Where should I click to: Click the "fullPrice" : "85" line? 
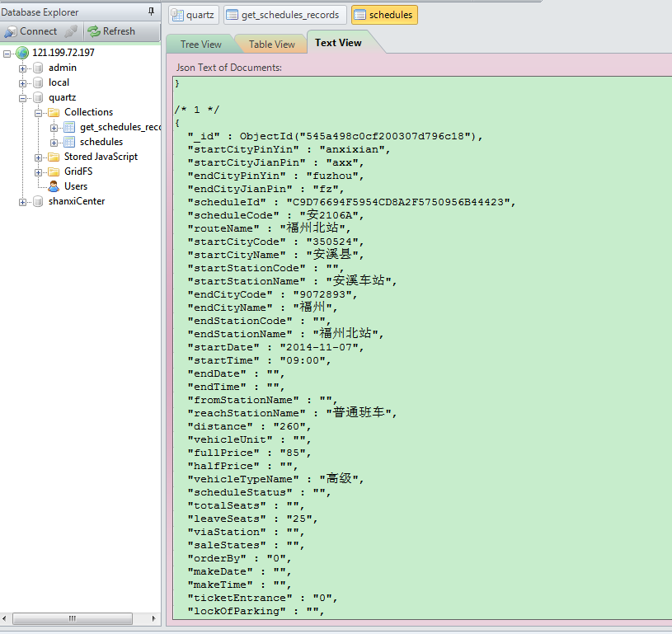click(250, 453)
